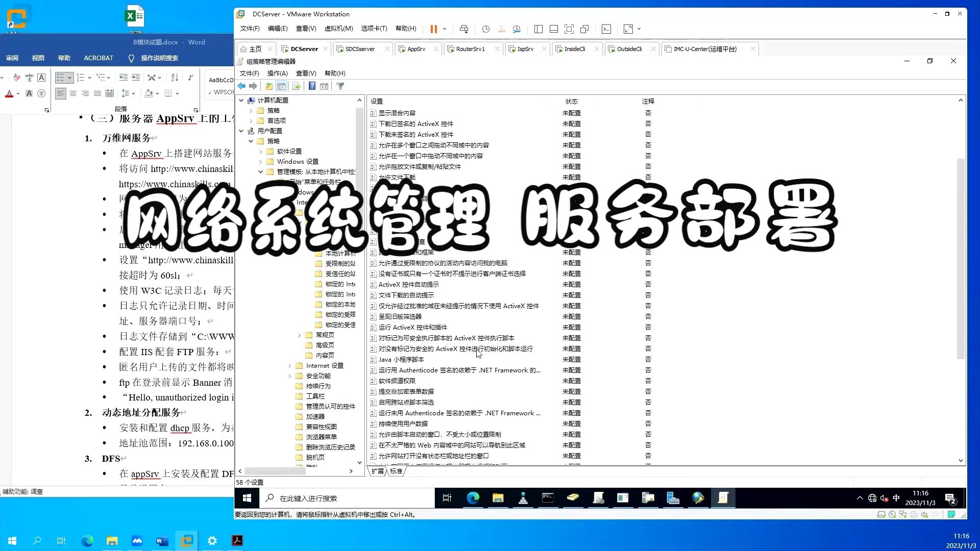
Task: Click the increase indent icon in Word
Action: click(135, 78)
